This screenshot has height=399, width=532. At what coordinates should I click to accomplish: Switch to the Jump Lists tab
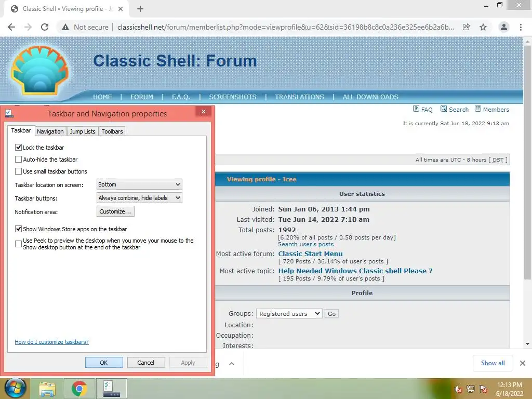pyautogui.click(x=83, y=131)
